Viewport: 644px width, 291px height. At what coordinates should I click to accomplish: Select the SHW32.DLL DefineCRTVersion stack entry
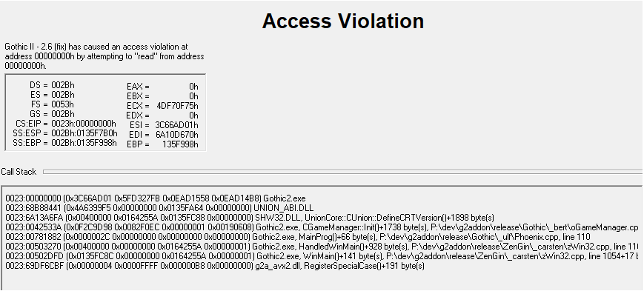tap(250, 218)
